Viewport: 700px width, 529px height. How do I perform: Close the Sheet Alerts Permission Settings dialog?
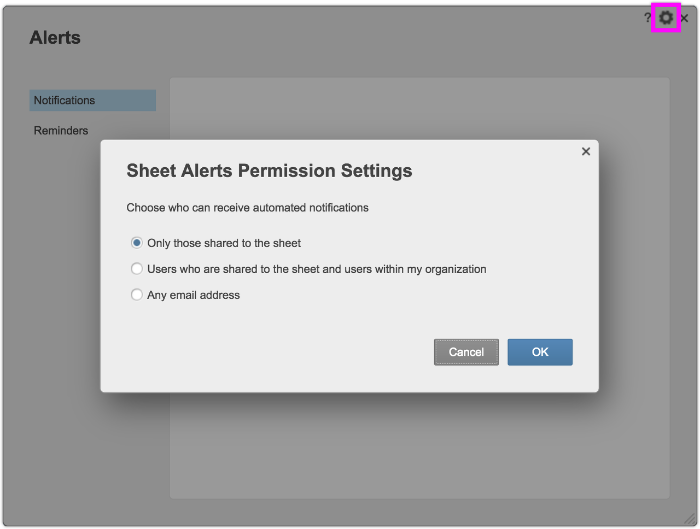point(586,152)
